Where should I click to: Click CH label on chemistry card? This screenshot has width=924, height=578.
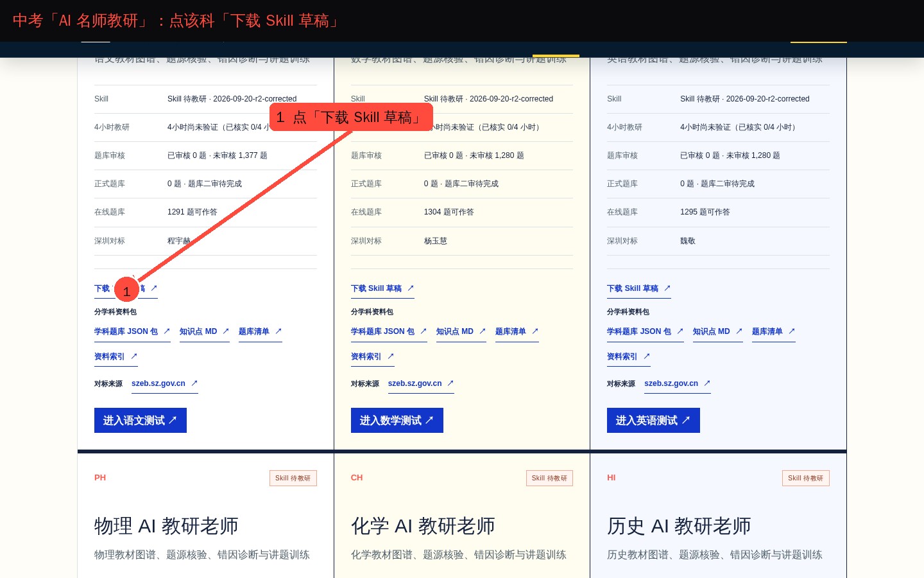click(x=357, y=478)
